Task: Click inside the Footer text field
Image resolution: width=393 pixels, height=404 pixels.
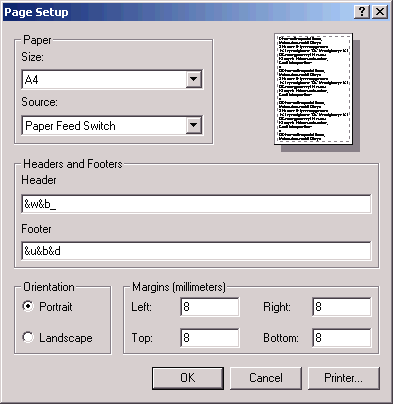Action: pyautogui.click(x=196, y=251)
